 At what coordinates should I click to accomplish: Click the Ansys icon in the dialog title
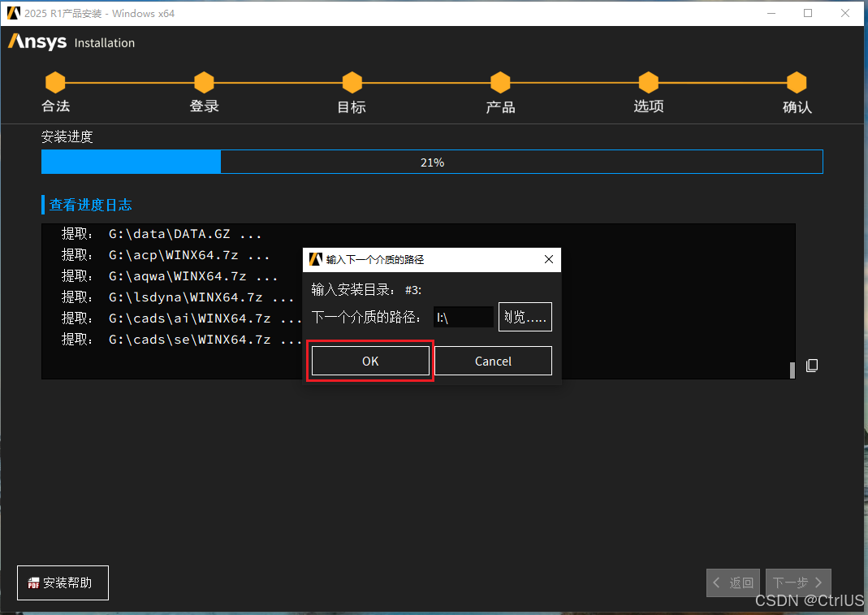click(x=316, y=259)
